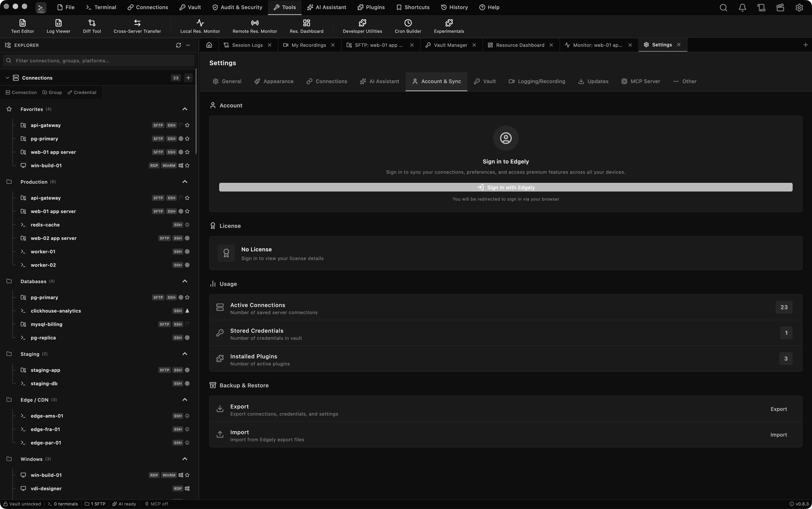
Task: Collapse the Databases group
Action: [x=184, y=281]
